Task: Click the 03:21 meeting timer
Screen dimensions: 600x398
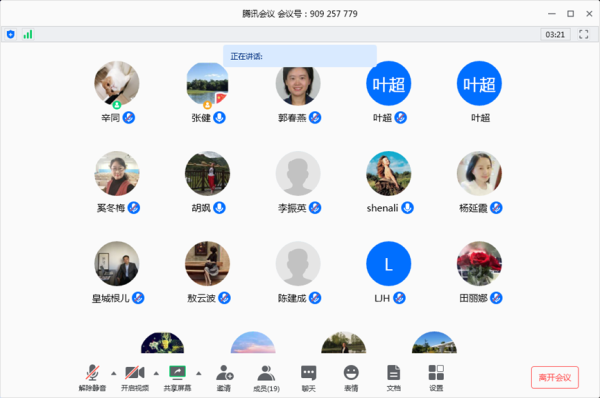Action: 555,34
